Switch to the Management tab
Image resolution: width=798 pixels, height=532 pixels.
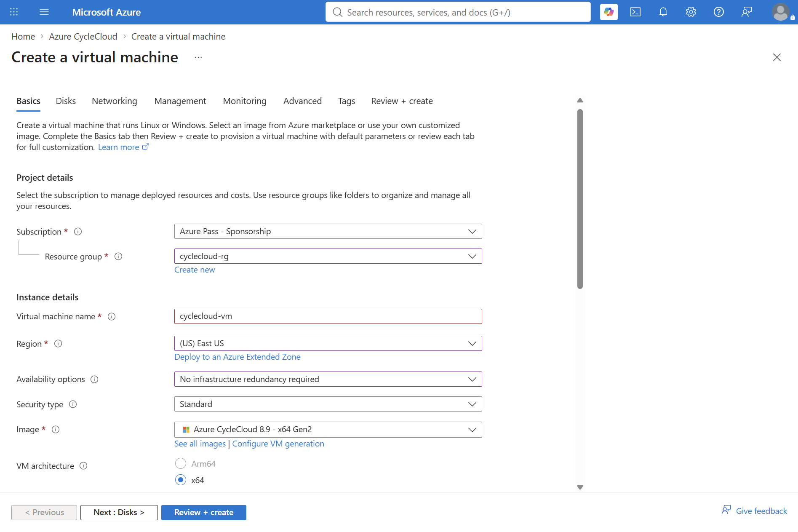click(x=180, y=101)
